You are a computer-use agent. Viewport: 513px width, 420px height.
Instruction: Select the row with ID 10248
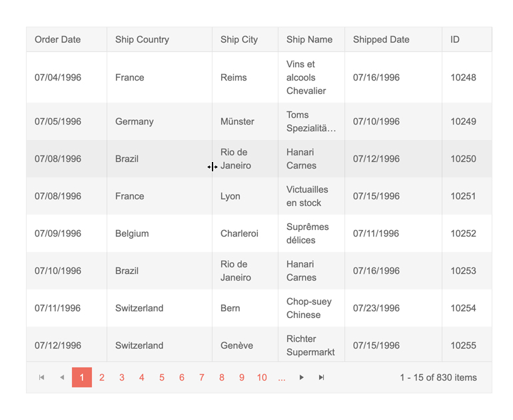463,77
